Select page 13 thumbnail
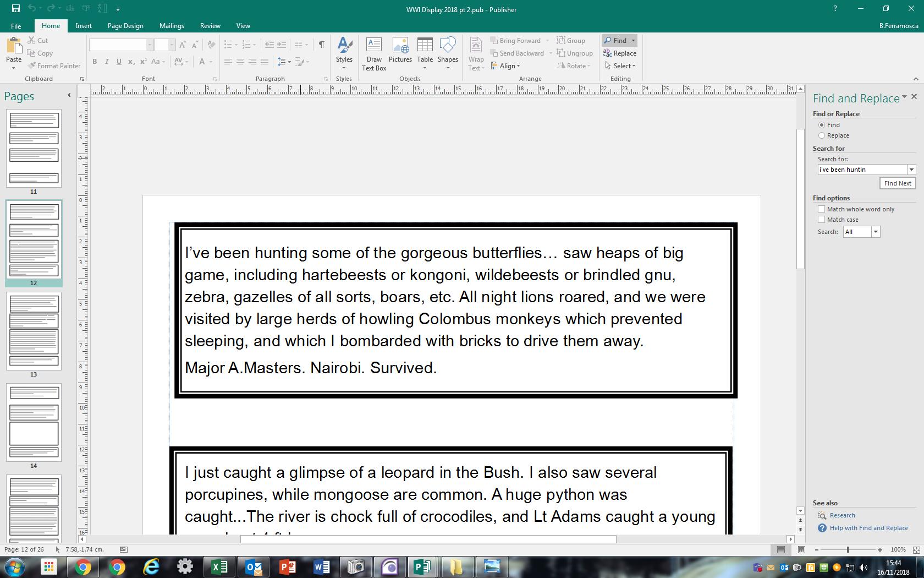The height and width of the screenshot is (578, 924). click(x=34, y=331)
